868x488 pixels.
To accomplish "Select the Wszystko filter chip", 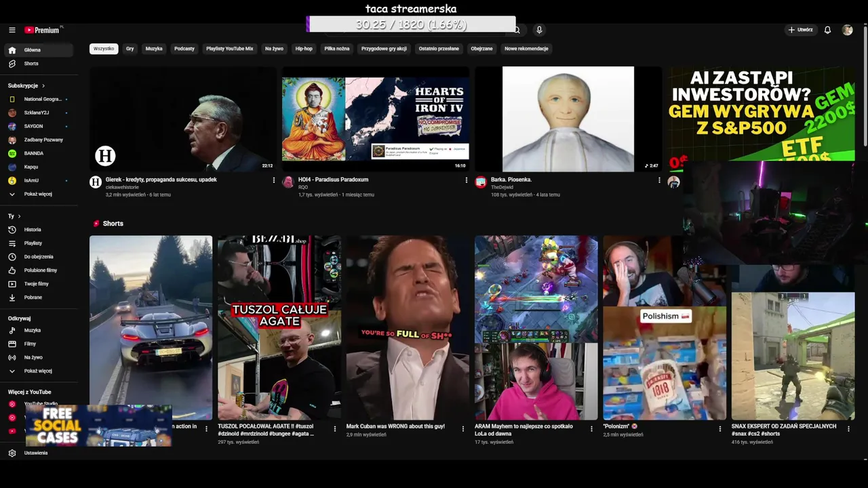I will click(x=104, y=49).
